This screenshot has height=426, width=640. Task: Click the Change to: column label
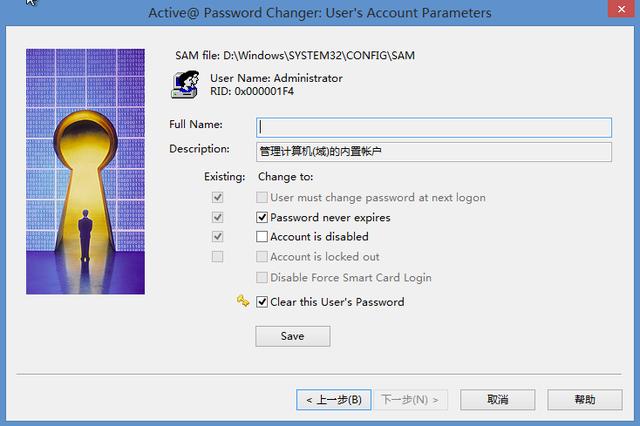(286, 177)
